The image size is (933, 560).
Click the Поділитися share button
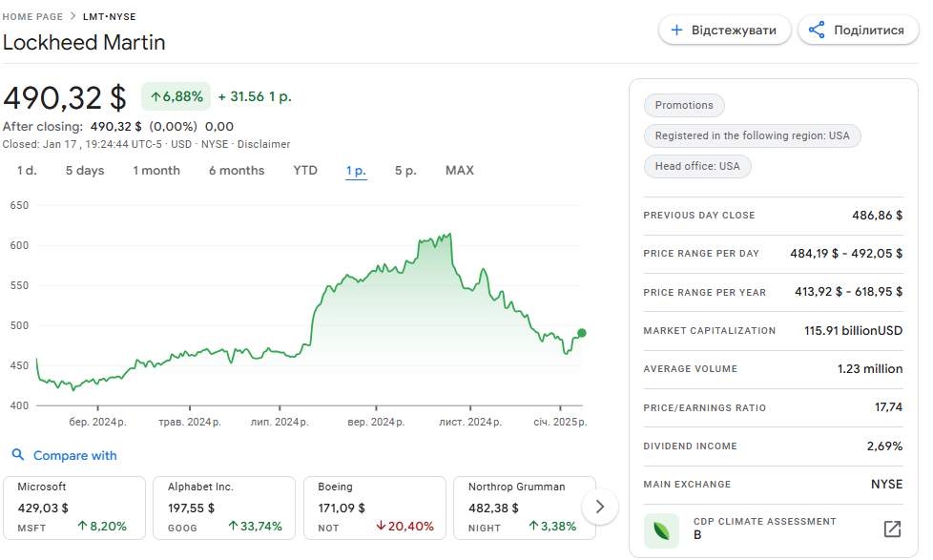pyautogui.click(x=858, y=31)
